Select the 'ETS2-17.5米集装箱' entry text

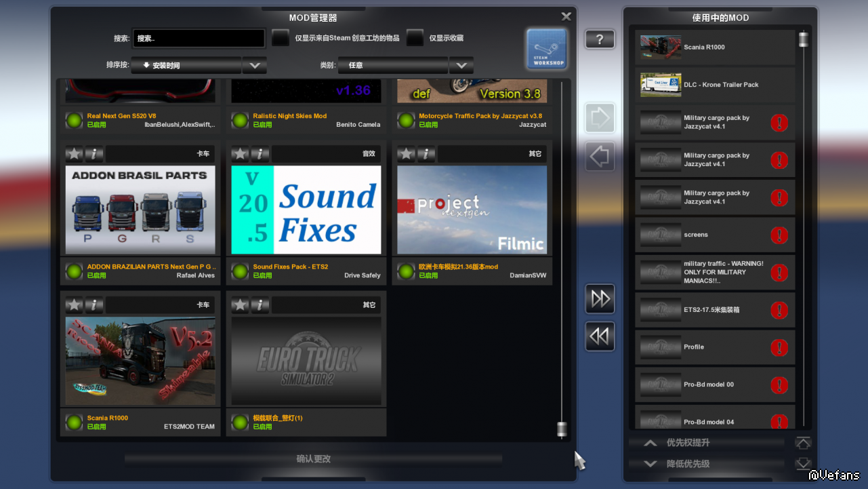click(711, 310)
